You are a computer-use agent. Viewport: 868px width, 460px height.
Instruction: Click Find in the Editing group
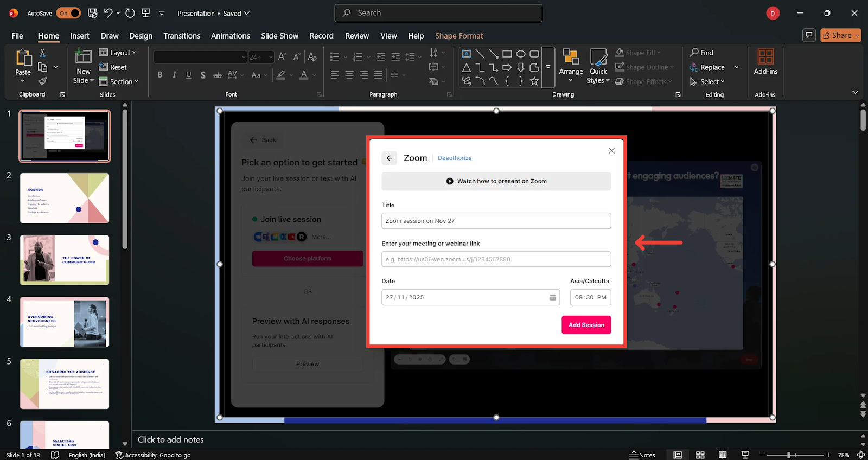(701, 53)
